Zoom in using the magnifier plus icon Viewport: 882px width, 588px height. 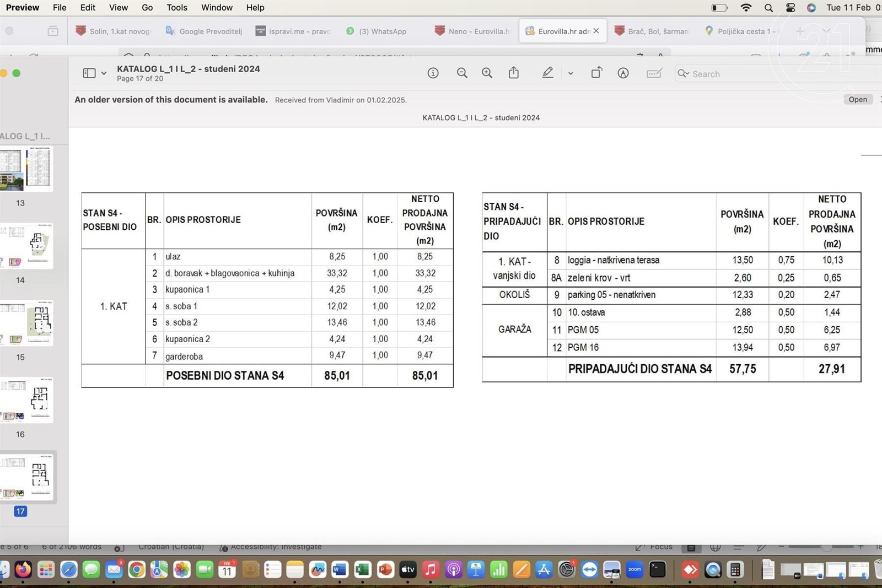point(487,73)
